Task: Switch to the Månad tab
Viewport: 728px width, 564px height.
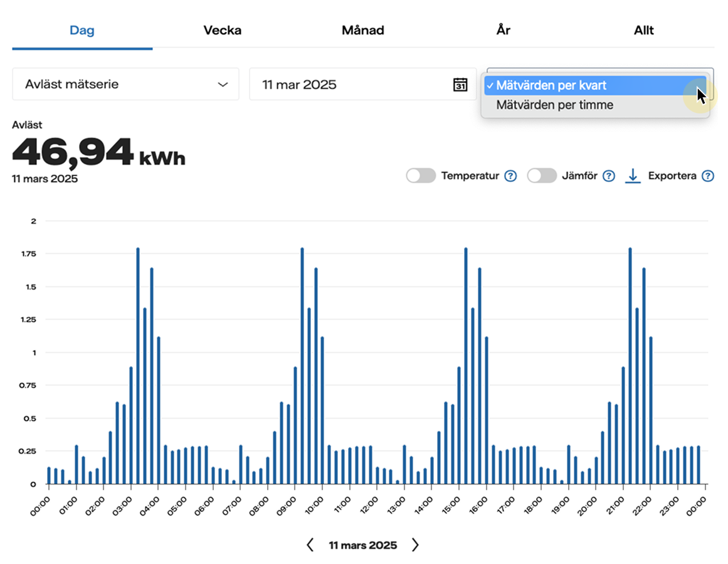Action: (x=362, y=31)
